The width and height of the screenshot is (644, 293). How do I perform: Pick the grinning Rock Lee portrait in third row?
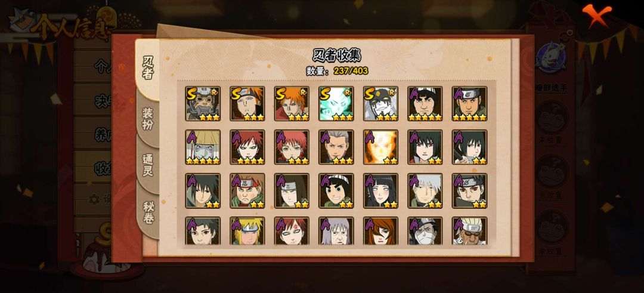[336, 191]
